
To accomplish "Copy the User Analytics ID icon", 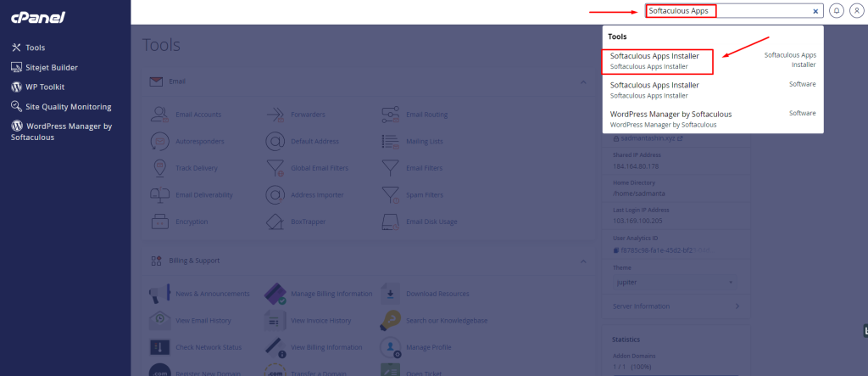I will 616,250.
